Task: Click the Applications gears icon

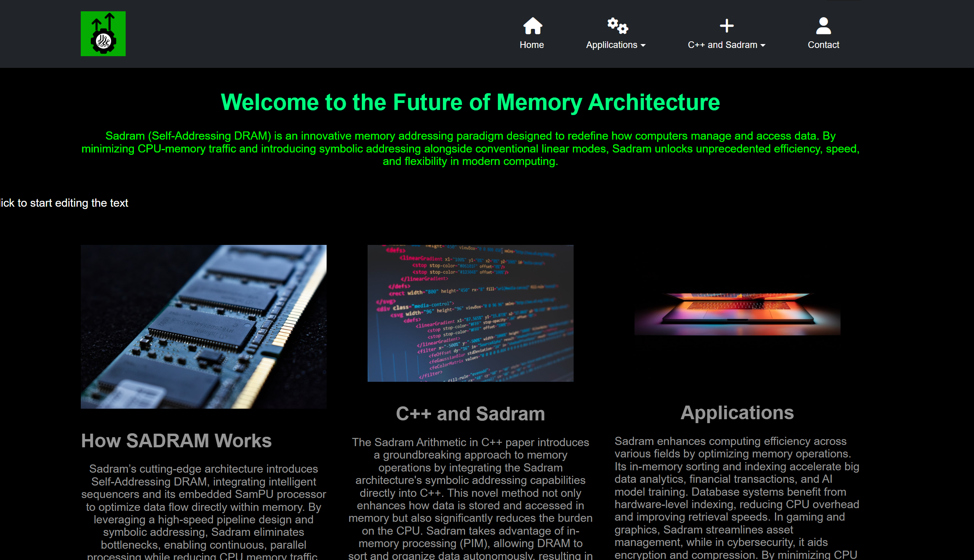Action: click(617, 26)
